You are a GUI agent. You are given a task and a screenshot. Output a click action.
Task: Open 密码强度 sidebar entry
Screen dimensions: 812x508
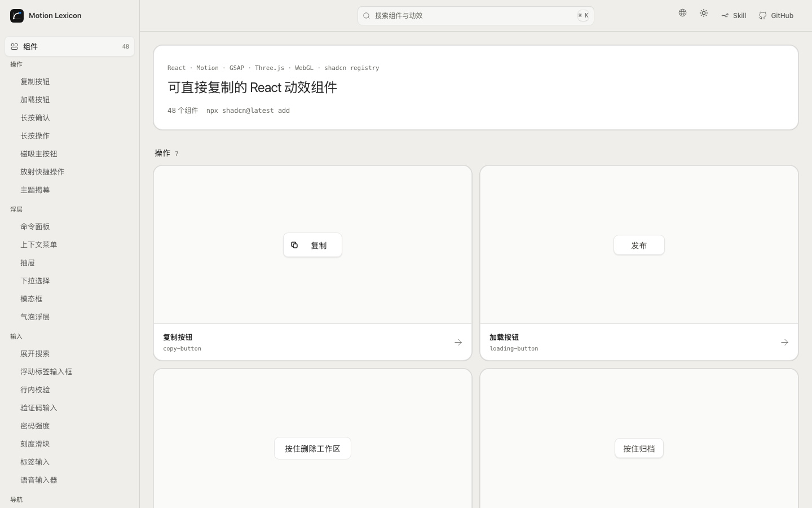pos(35,426)
